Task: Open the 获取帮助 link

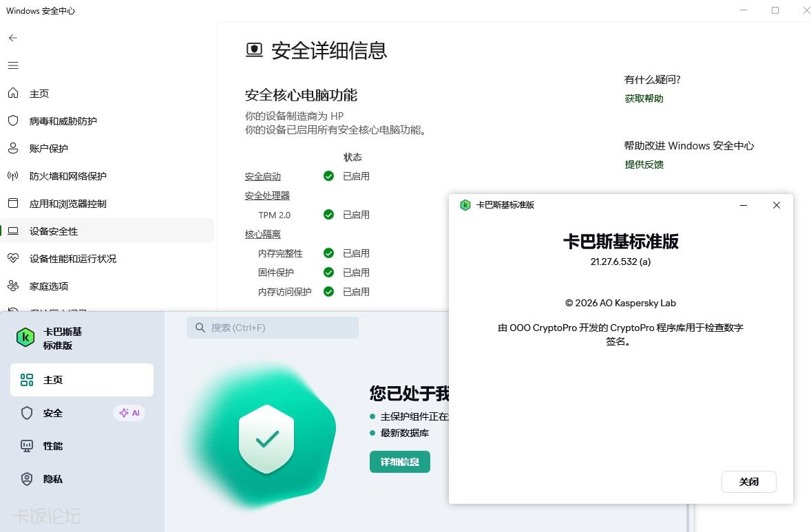Action: [644, 98]
